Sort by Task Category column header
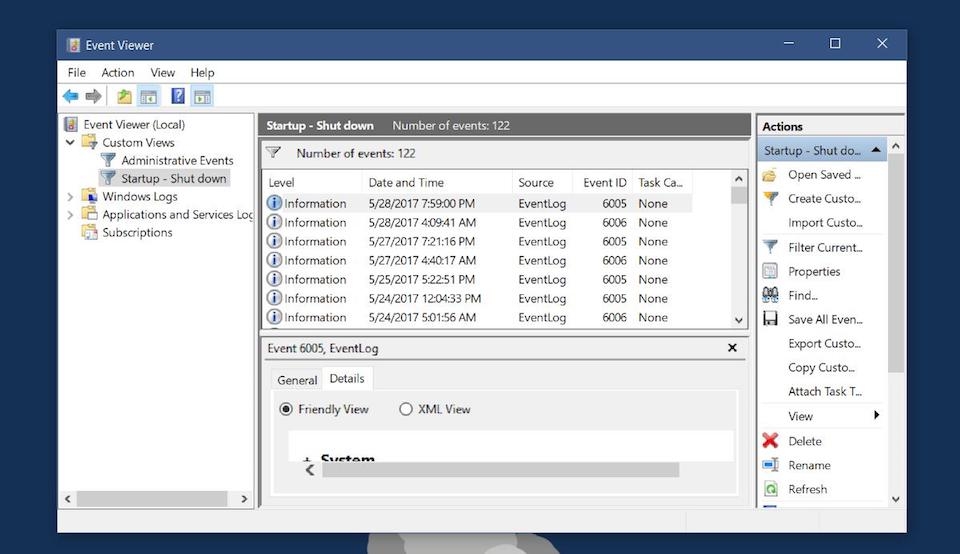 click(x=662, y=182)
